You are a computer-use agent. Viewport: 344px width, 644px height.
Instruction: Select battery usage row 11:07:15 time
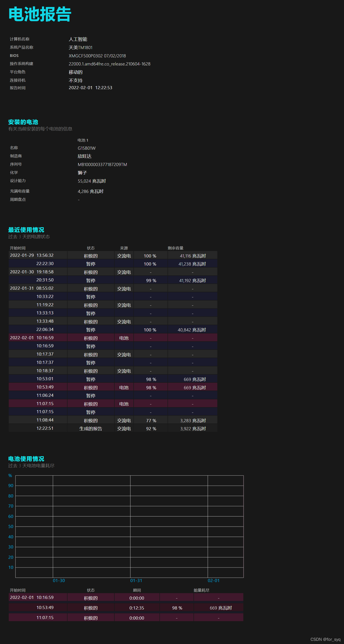[x=45, y=618]
